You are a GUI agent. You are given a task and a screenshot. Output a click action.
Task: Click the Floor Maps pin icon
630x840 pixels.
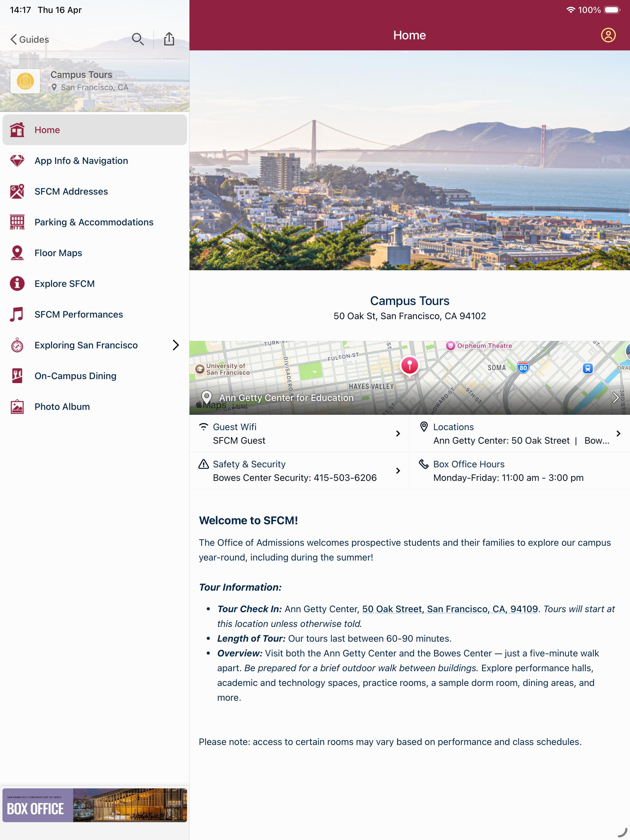click(x=17, y=253)
